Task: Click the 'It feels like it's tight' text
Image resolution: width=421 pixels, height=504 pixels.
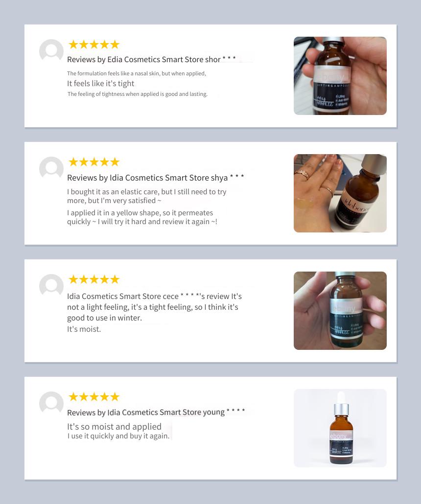Action: point(101,84)
